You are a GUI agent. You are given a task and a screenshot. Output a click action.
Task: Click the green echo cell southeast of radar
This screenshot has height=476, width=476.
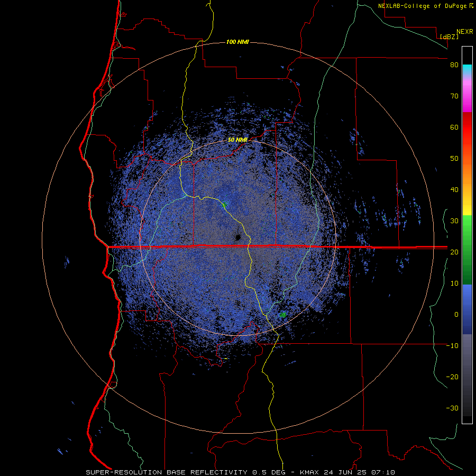283,315
